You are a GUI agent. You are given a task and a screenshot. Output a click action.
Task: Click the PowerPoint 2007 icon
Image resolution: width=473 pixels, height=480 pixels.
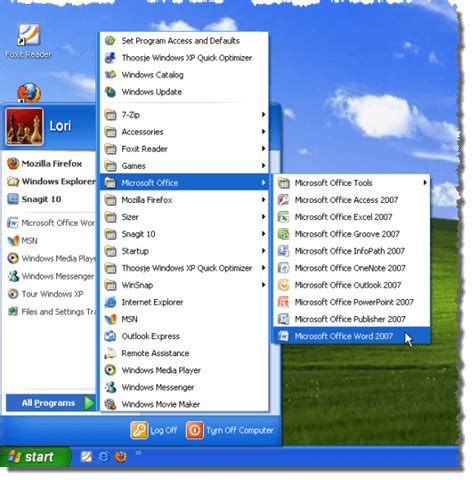point(284,302)
